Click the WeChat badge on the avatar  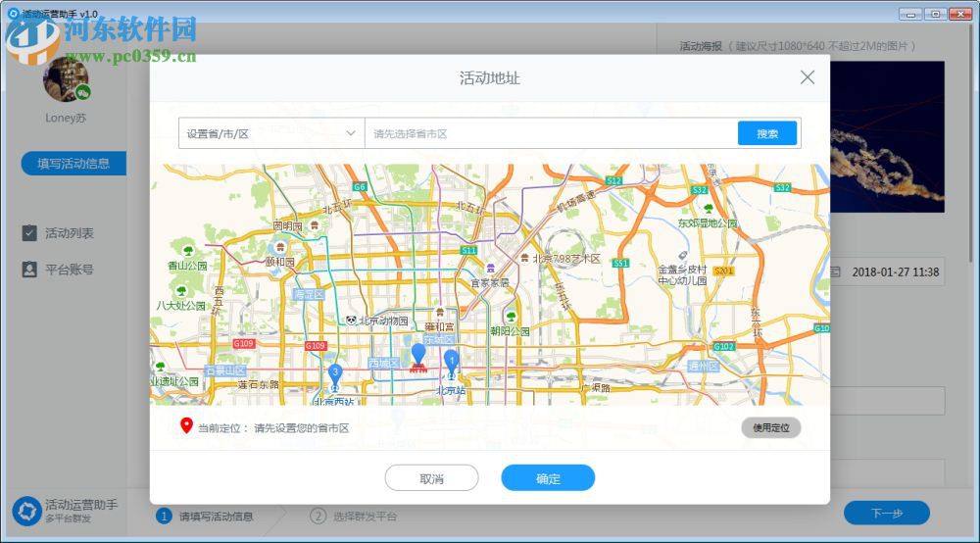coord(83,93)
